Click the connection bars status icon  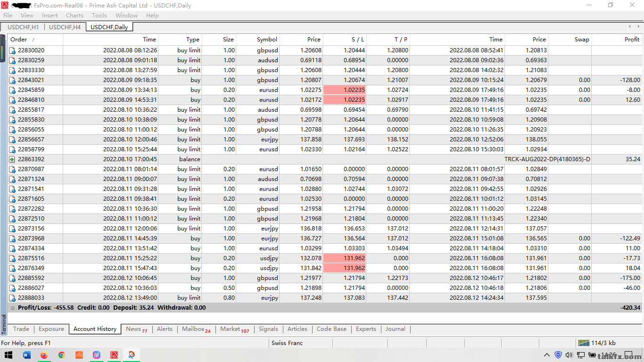point(584,343)
